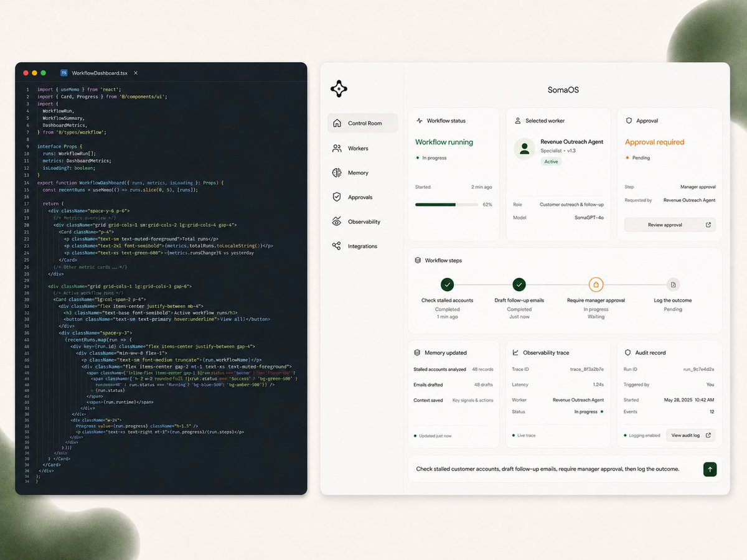Click the 'Workflow running' status text
The image size is (747, 560).
[x=444, y=142]
